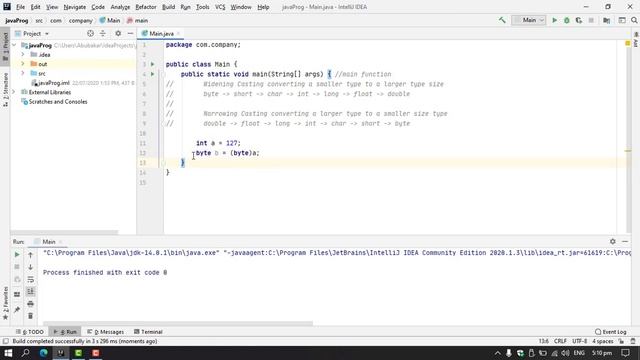Click javaProg breadcrumb in navigation bar
The height and width of the screenshot is (360, 640).
tap(17, 20)
